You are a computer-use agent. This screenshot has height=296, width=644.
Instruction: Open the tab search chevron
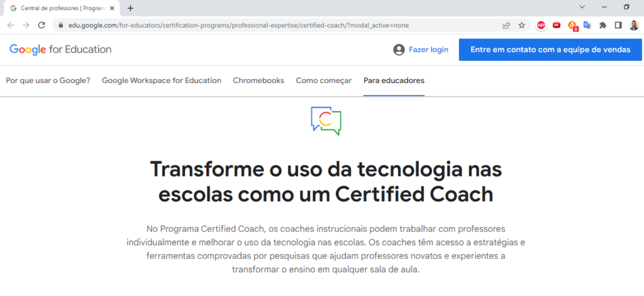pos(582,7)
